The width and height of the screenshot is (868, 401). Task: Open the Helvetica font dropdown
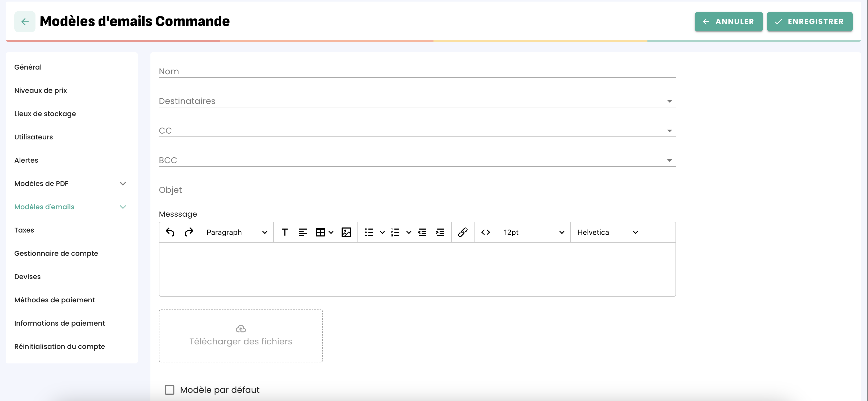(607, 232)
